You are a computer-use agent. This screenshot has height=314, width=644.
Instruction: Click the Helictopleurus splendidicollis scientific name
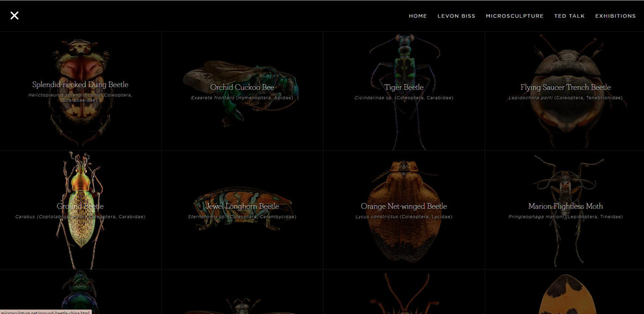pyautogui.click(x=65, y=94)
